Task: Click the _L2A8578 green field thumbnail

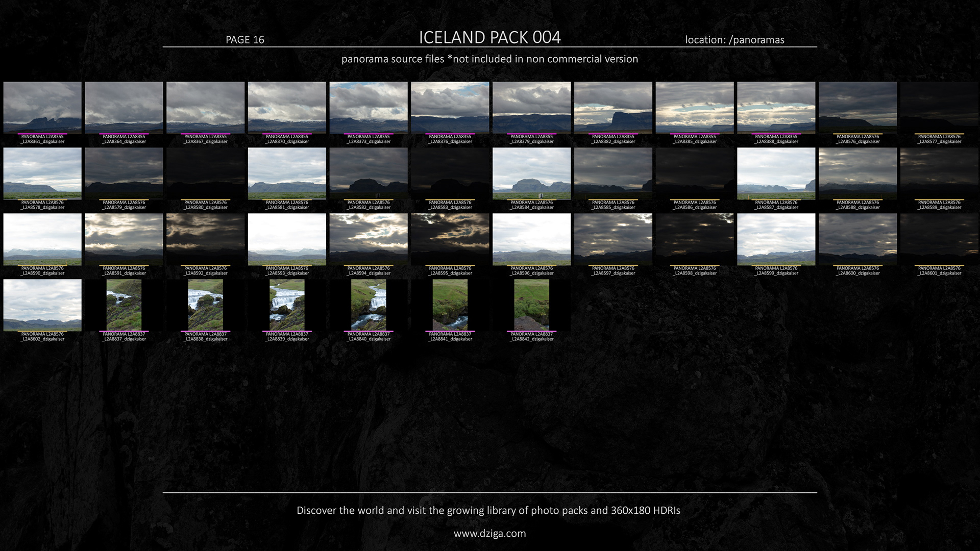Action: pyautogui.click(x=42, y=173)
